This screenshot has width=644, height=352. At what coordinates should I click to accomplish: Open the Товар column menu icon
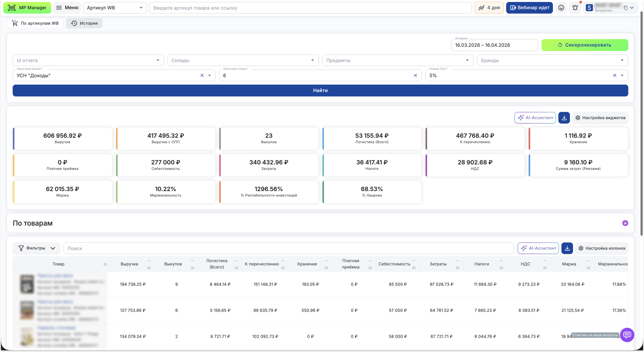[x=105, y=264]
